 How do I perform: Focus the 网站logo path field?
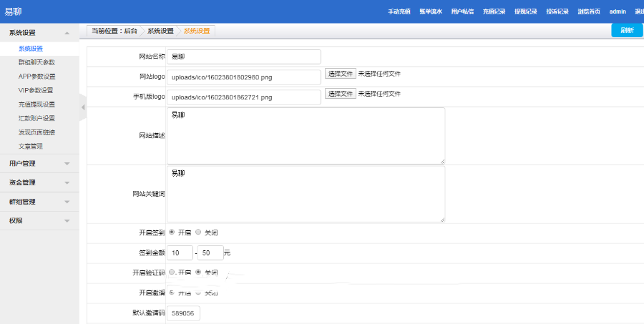pyautogui.click(x=243, y=77)
